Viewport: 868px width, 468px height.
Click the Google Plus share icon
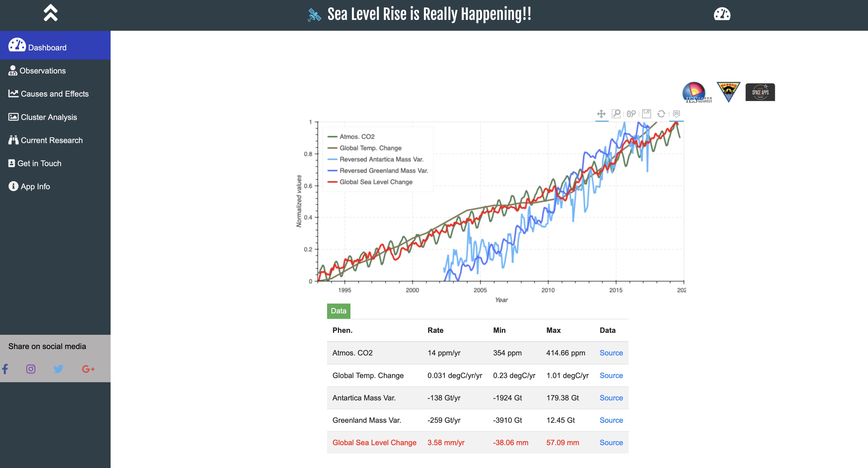[88, 369]
